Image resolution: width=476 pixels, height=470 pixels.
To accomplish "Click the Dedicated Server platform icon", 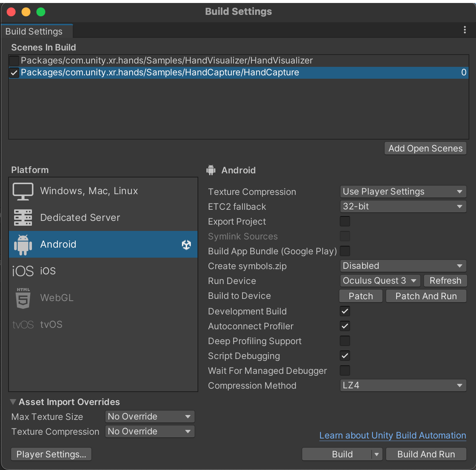I will click(23, 218).
